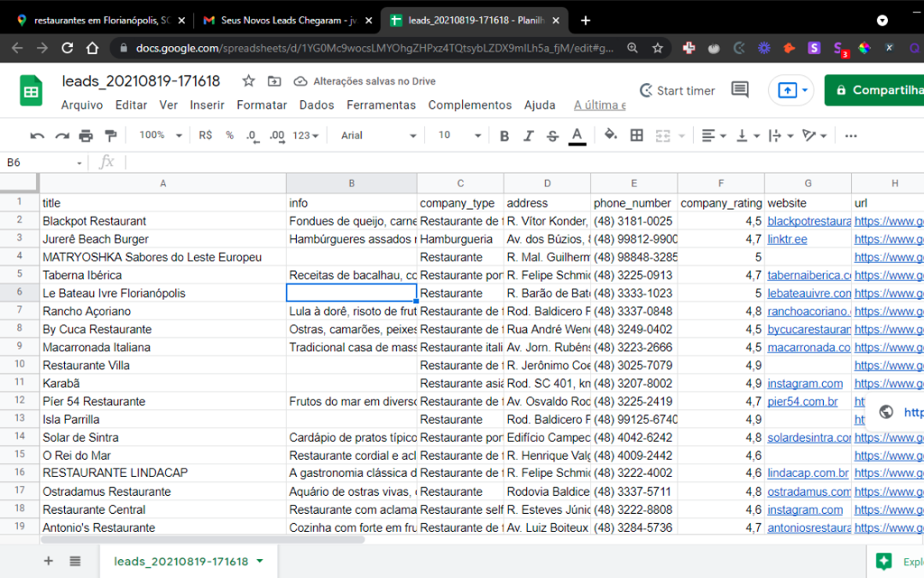Select the row 6 header
924x578 pixels.
(x=20, y=294)
